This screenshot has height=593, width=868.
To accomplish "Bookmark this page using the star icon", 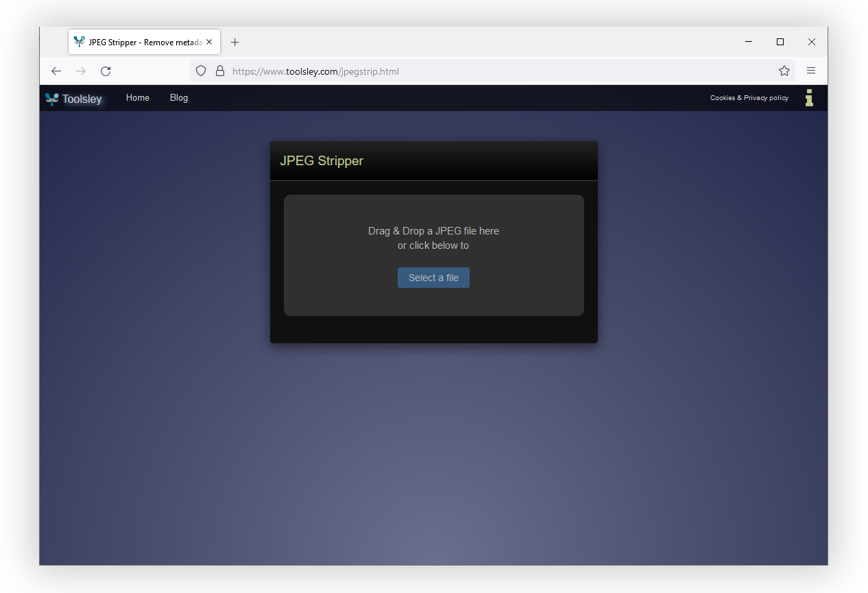I will pyautogui.click(x=783, y=71).
